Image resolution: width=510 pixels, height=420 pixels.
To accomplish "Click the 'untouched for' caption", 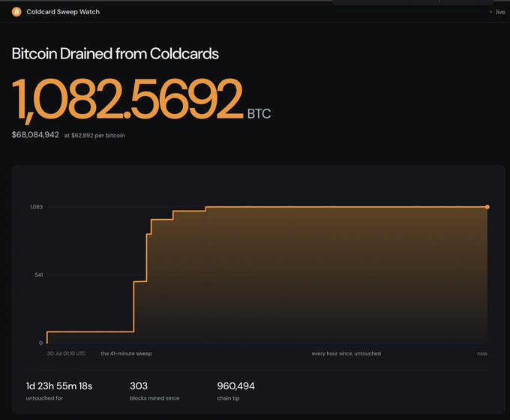I will [44, 398].
